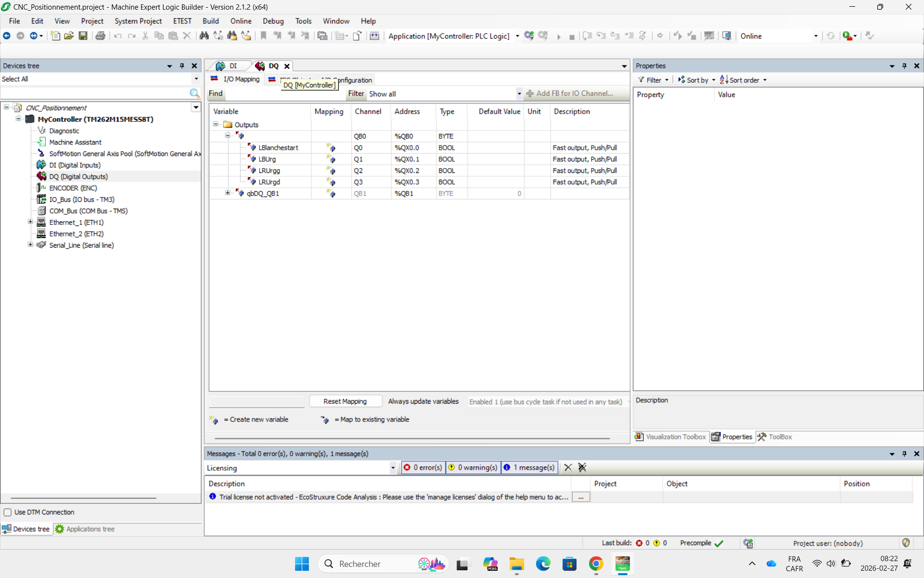Viewport: 924px width, 578px height.
Task: Expand the Ethernet_1 (ETH1) node
Action: coord(30,222)
